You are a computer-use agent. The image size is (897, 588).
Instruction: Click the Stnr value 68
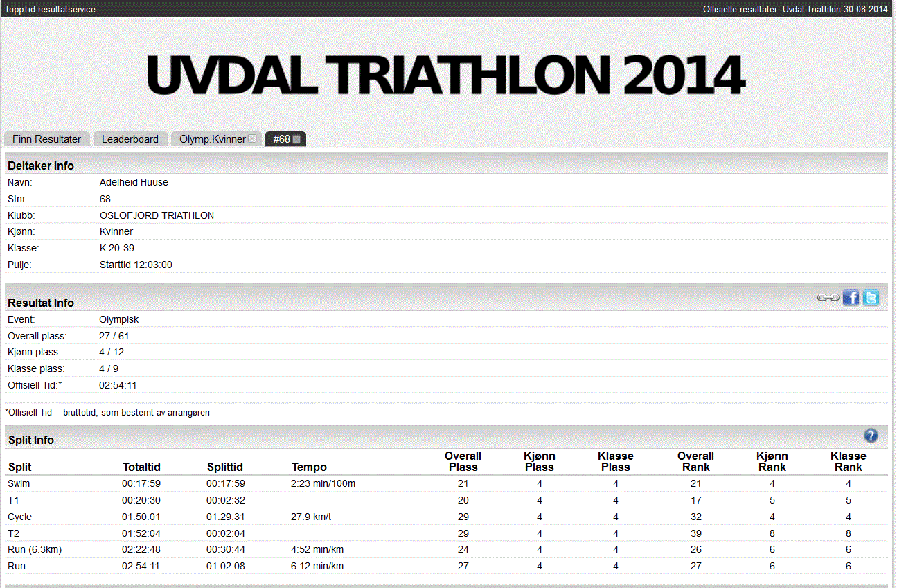(x=105, y=199)
